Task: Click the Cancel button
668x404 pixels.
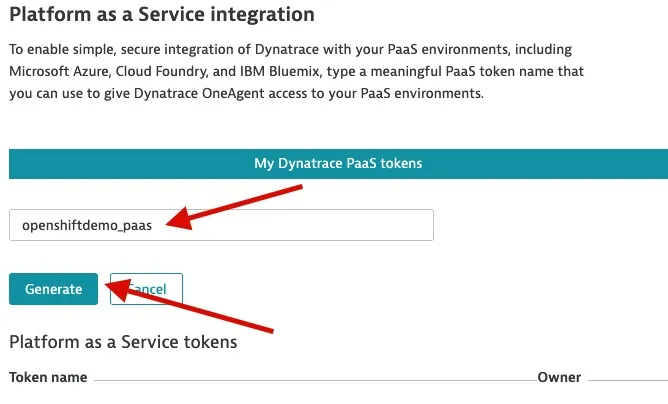Action: (146, 289)
